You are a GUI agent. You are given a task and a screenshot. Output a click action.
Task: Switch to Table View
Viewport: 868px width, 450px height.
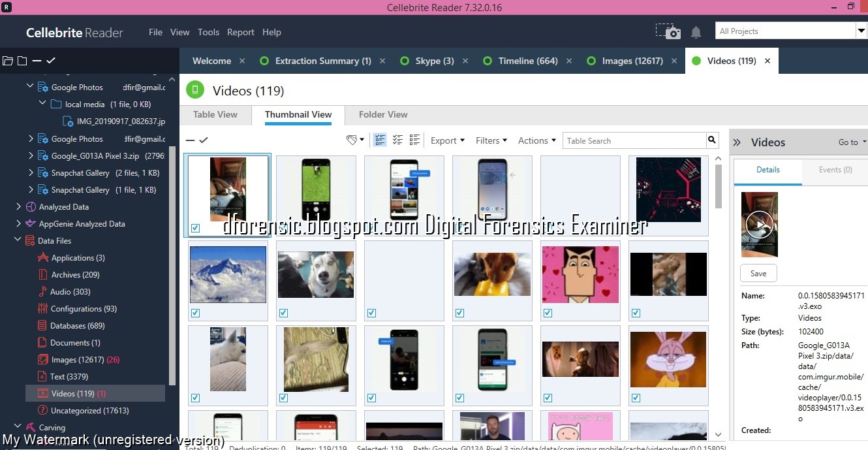coord(215,114)
